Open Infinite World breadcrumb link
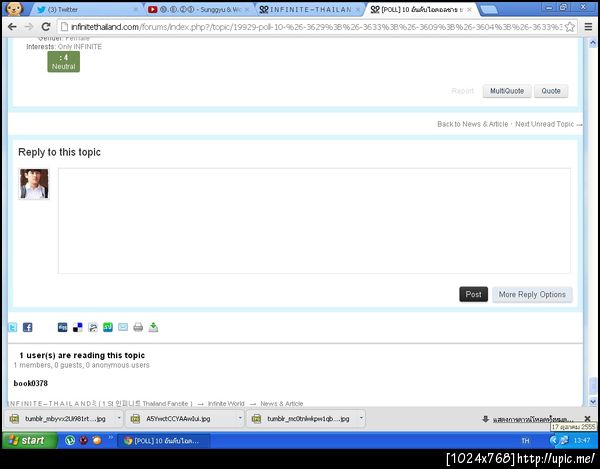Image resolution: width=600 pixels, height=469 pixels. pos(226,404)
